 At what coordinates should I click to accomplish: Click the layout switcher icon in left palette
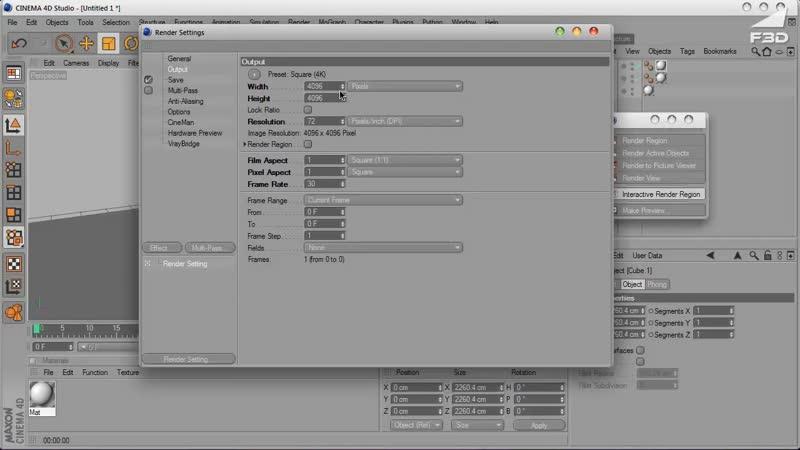(x=14, y=73)
